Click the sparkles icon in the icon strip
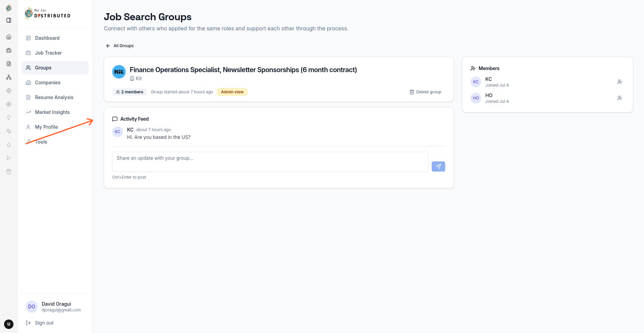Image resolution: width=644 pixels, height=333 pixels. (x=9, y=131)
